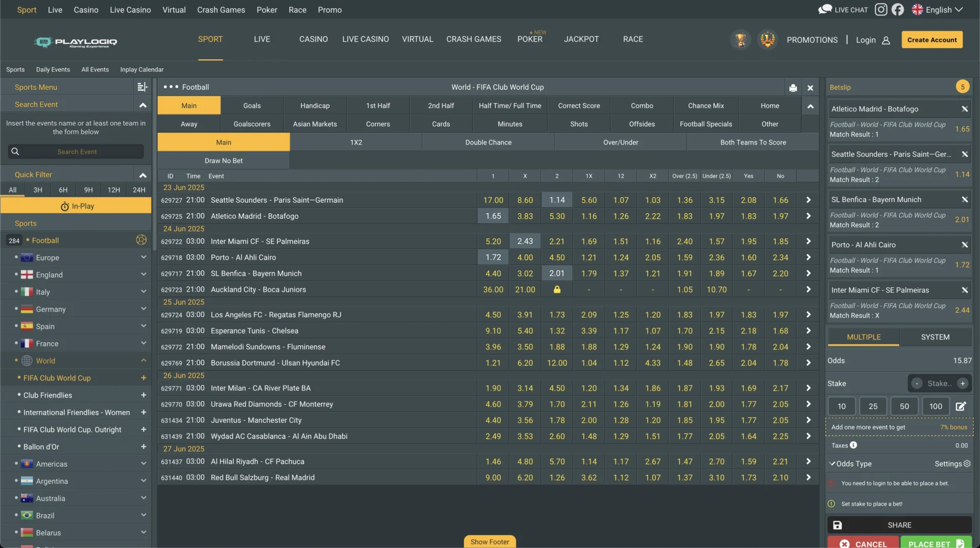Switch to the Goals market tab
The width and height of the screenshot is (980, 548).
[252, 106]
